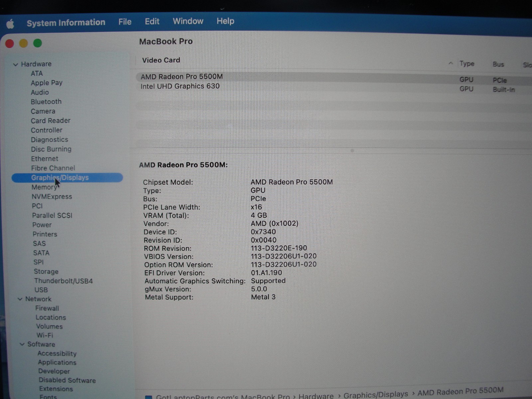Select Camera in sidebar
This screenshot has width=532, height=399.
pyautogui.click(x=43, y=111)
